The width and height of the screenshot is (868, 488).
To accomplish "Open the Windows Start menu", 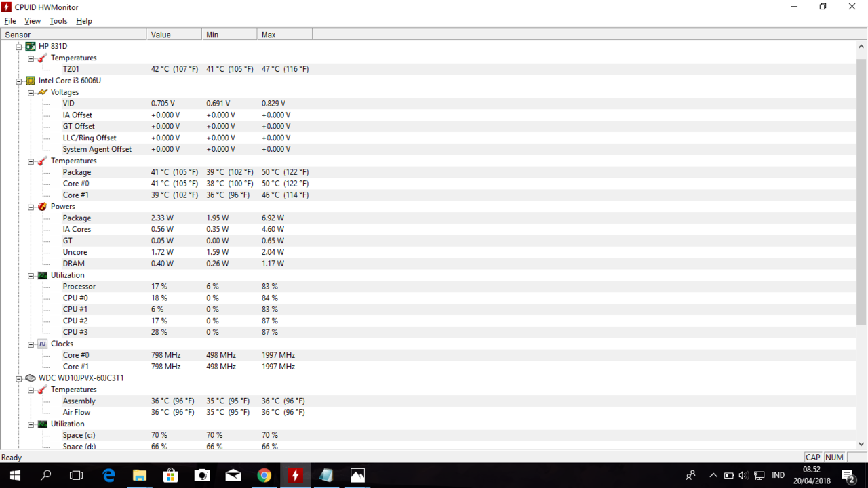I will 14,476.
